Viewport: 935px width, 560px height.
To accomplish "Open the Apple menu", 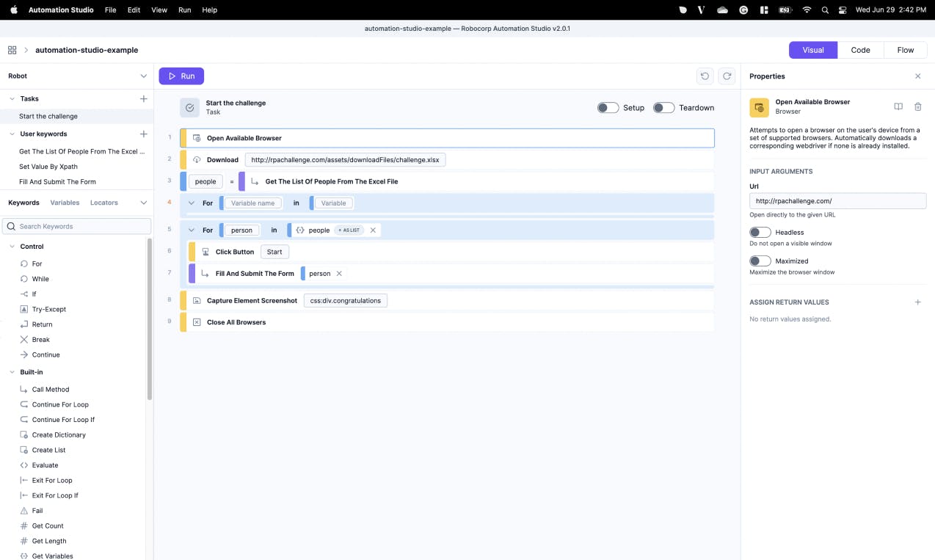I will [13, 10].
